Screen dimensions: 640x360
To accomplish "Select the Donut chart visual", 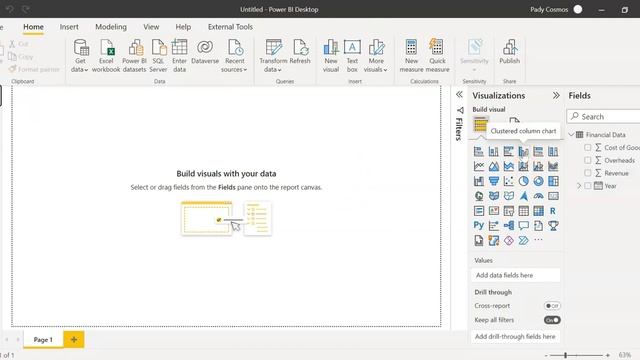I will click(x=538, y=181).
